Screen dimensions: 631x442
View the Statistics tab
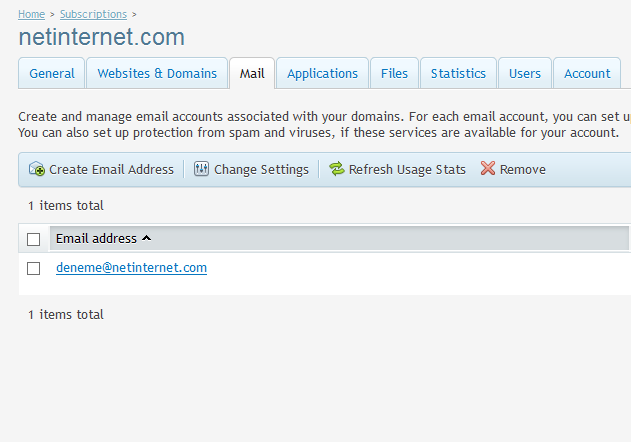pos(458,73)
